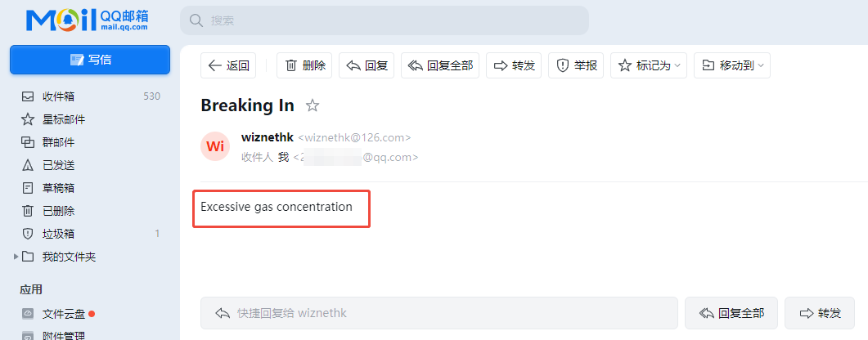Click the compose (写信) button
868x340 pixels.
pyautogui.click(x=90, y=60)
